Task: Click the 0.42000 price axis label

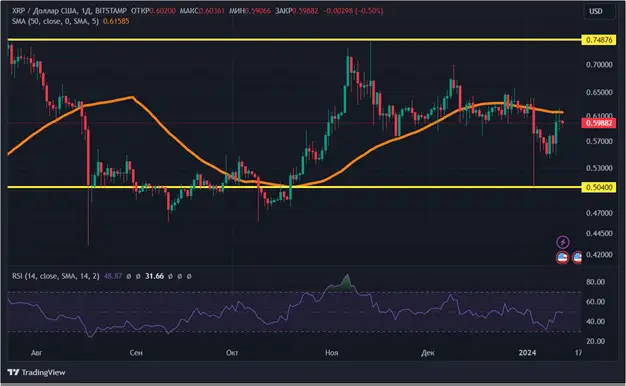Action: pyautogui.click(x=599, y=254)
